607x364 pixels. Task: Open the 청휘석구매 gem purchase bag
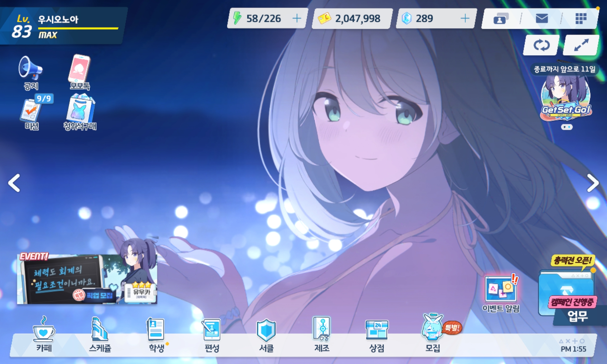click(80, 112)
